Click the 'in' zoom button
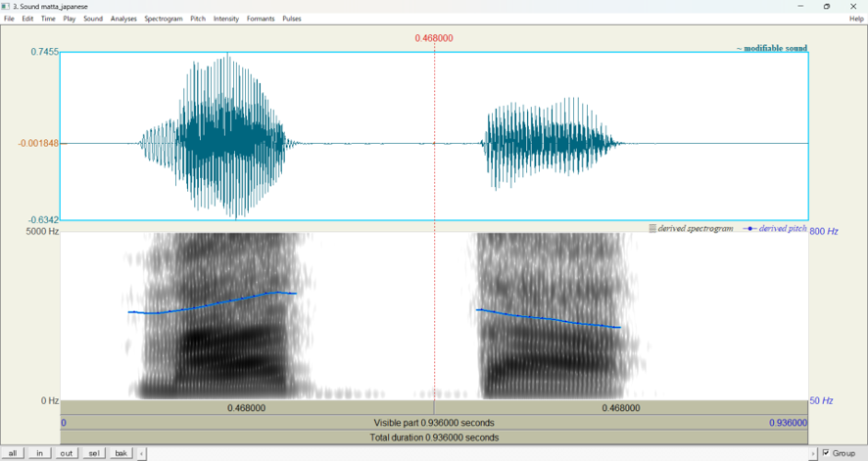This screenshot has height=461, width=868. pyautogui.click(x=39, y=453)
